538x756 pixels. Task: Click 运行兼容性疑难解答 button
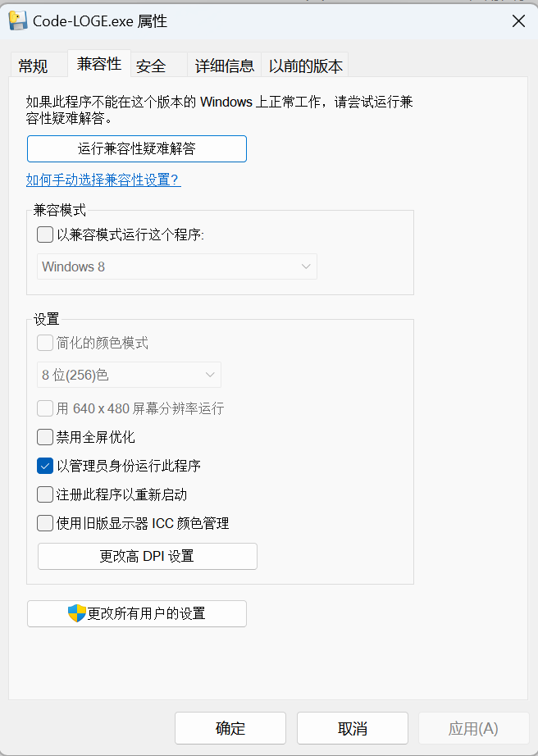pyautogui.click(x=137, y=148)
